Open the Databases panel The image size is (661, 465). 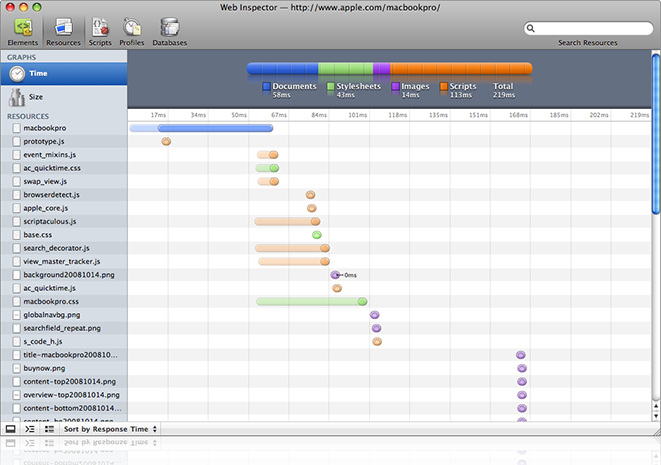coord(169,31)
